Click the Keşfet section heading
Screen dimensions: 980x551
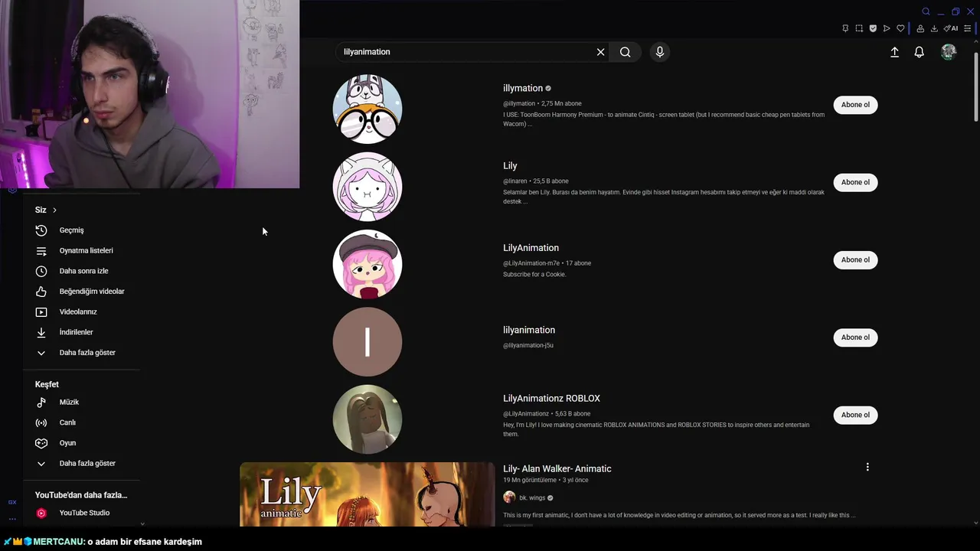[x=47, y=384]
